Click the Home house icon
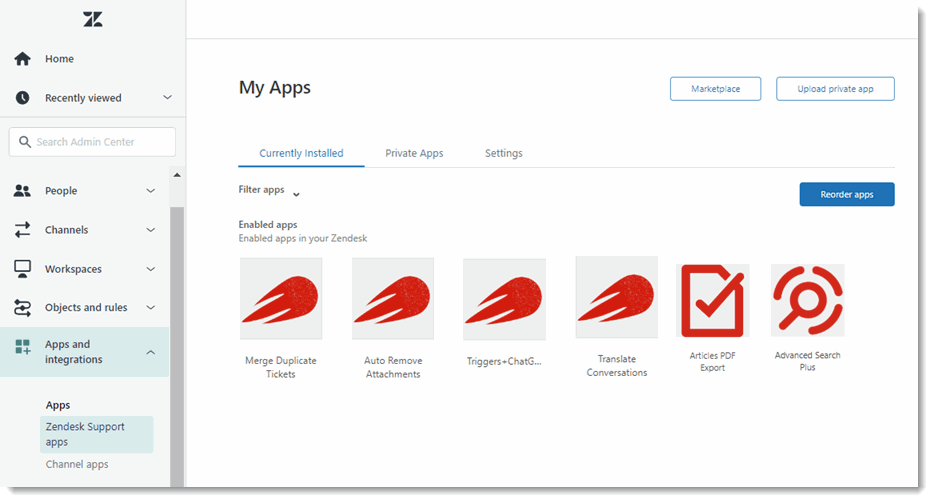Image resolution: width=933 pixels, height=498 pixels. click(23, 59)
